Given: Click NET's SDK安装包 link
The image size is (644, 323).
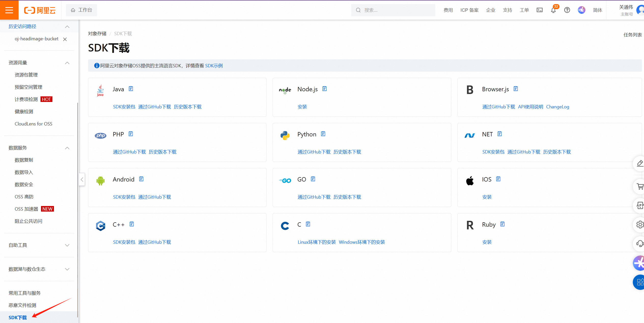Looking at the screenshot, I should [493, 152].
